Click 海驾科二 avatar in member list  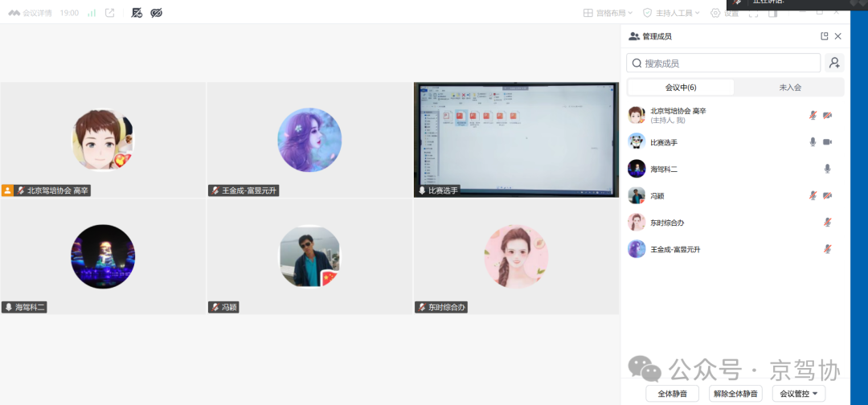pos(637,169)
